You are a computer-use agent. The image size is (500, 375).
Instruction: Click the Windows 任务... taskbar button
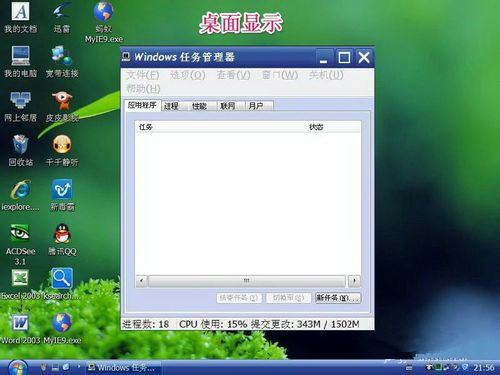click(123, 367)
